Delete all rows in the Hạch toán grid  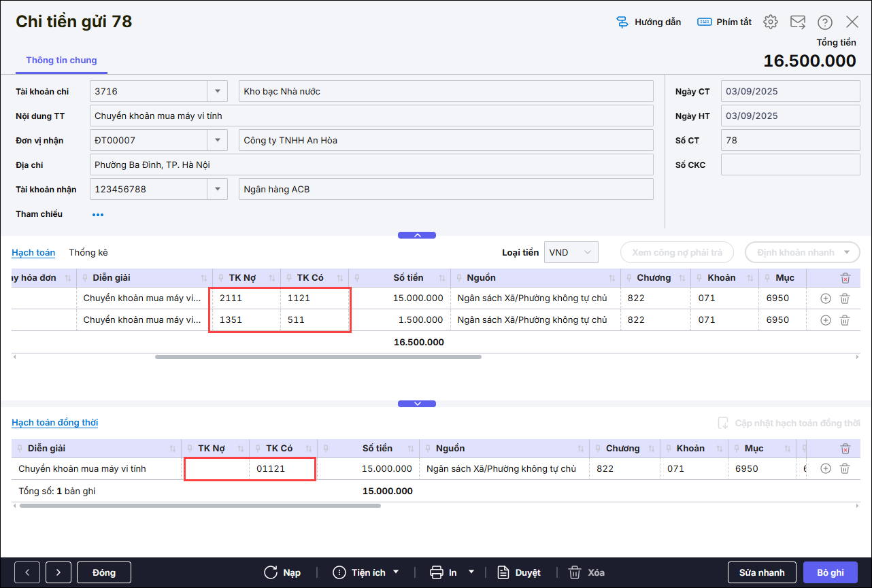pyautogui.click(x=845, y=278)
